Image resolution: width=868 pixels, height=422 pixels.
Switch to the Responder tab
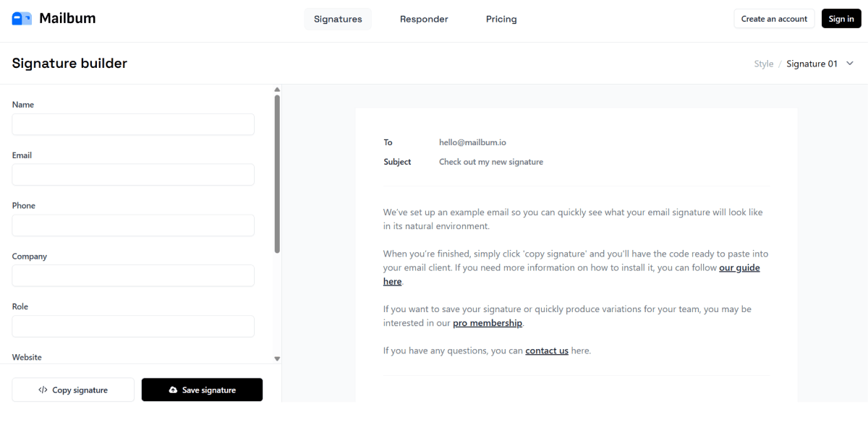click(x=424, y=19)
